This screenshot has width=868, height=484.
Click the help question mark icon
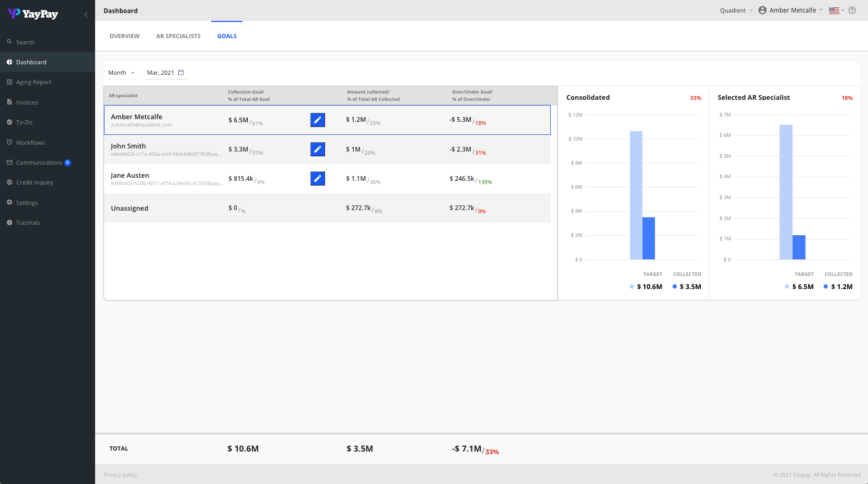[852, 10]
